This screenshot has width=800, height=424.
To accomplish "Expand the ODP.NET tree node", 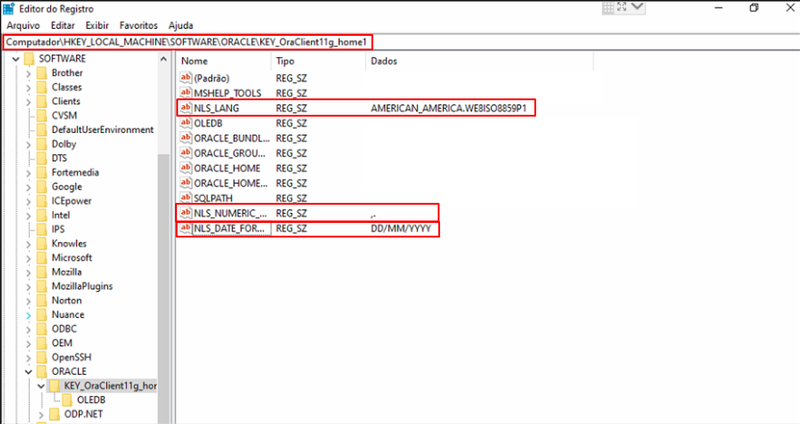I will tap(41, 414).
